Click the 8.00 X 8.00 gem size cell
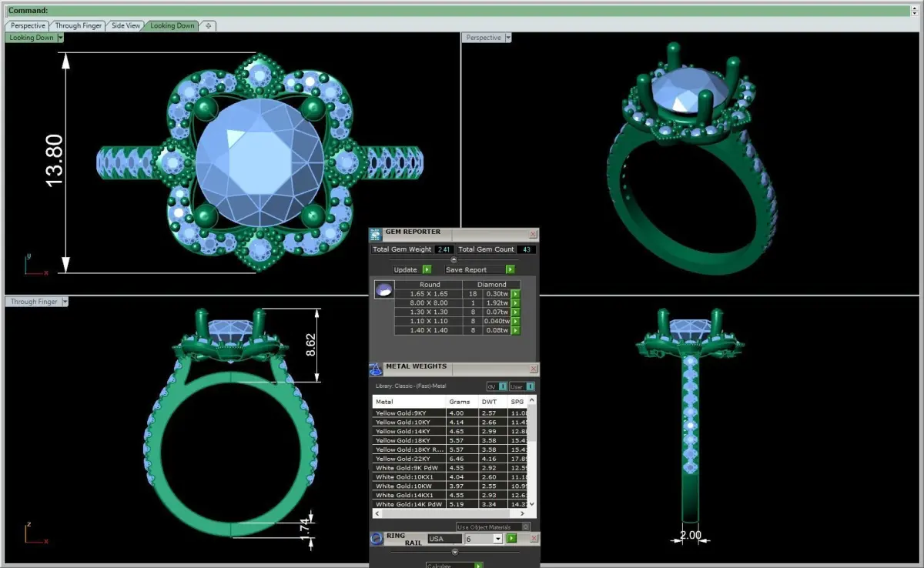Screen dimensions: 924x568 [x=429, y=303]
